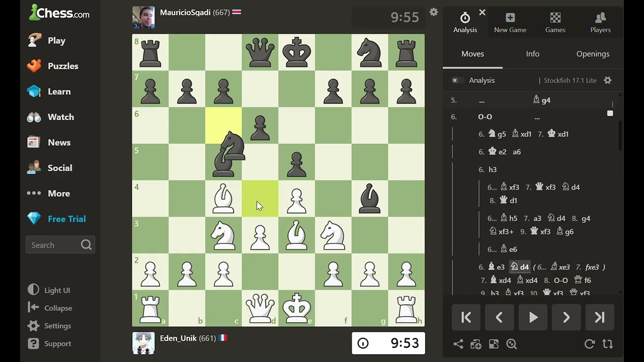Step back one move
The width and height of the screenshot is (644, 362).
[x=499, y=317]
